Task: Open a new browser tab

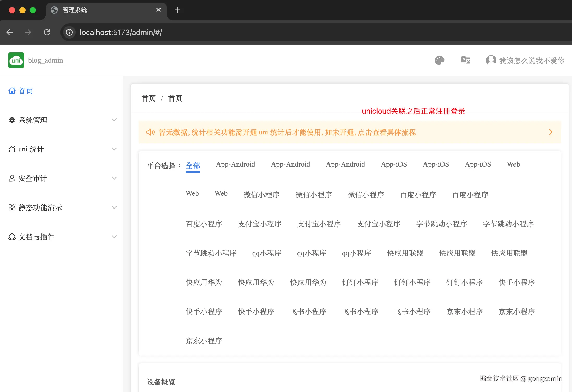Action: click(177, 10)
